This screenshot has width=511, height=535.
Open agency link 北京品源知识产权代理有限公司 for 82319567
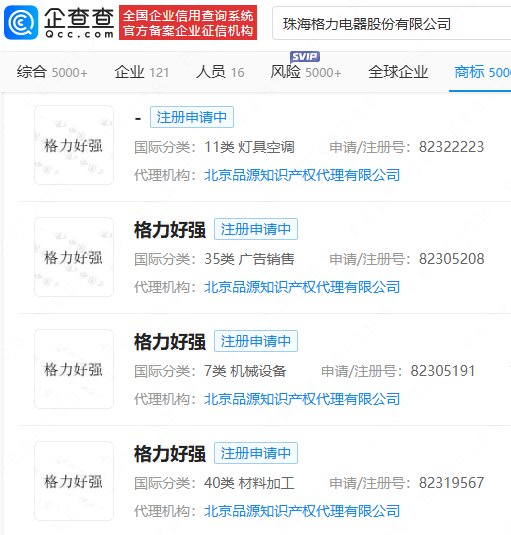302,511
